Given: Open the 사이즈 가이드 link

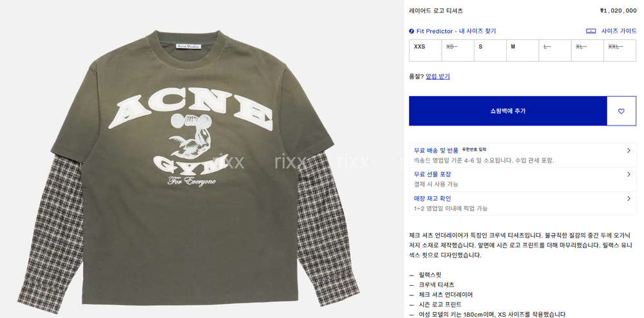Looking at the screenshot, I should [619, 31].
